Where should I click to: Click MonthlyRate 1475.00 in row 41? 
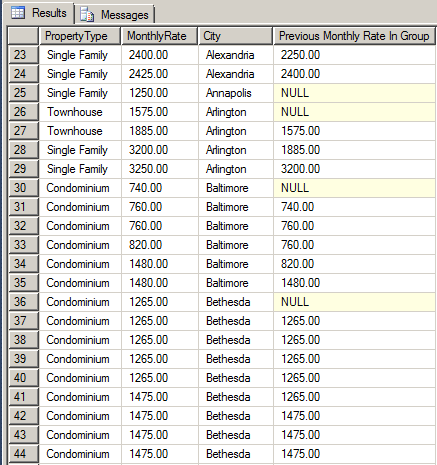160,397
